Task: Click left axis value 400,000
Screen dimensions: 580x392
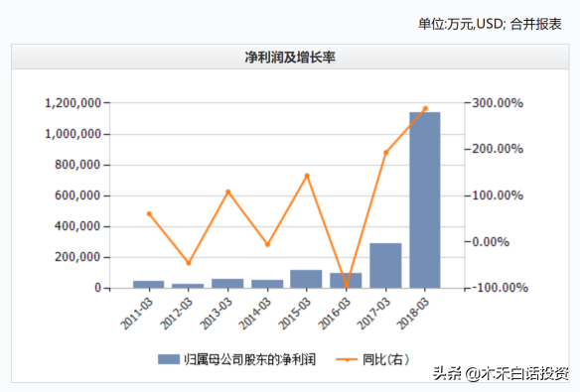Action: 77,226
